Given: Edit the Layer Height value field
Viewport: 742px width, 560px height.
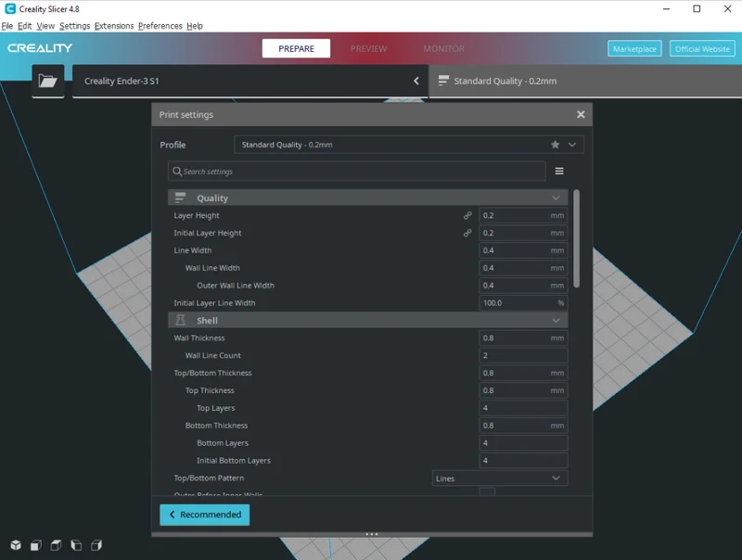Looking at the screenshot, I should (x=523, y=216).
